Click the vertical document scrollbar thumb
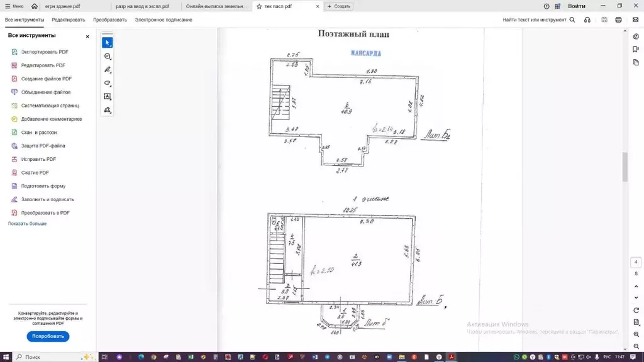Screen dimensions: 644x362 click(625, 167)
